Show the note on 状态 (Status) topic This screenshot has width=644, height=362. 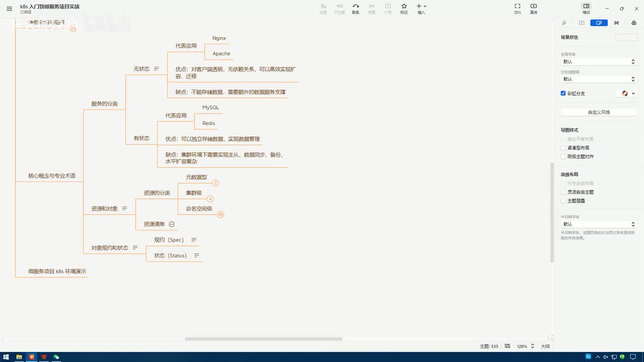point(197,255)
